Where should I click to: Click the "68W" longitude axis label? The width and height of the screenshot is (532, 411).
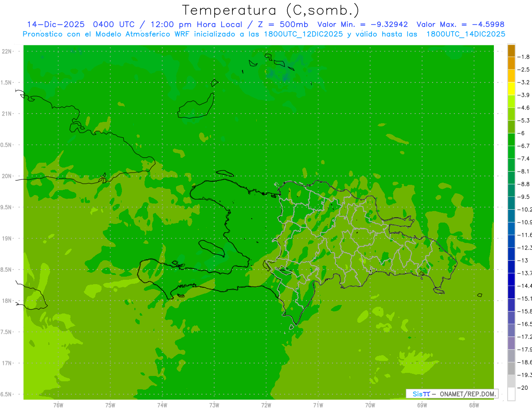click(x=474, y=405)
